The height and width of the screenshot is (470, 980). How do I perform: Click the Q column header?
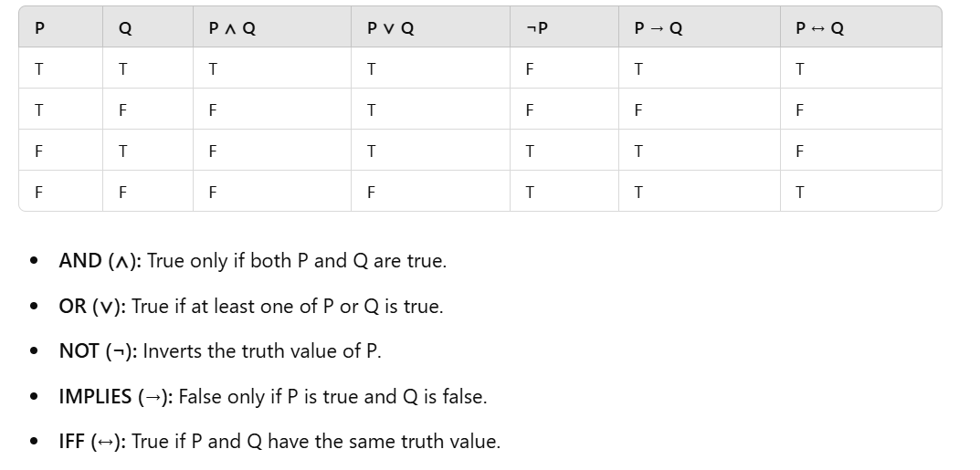click(x=125, y=28)
